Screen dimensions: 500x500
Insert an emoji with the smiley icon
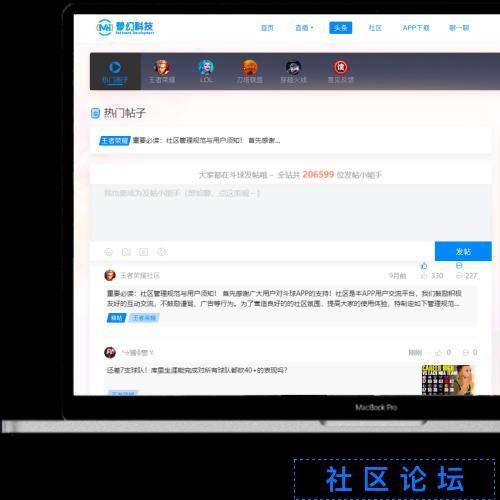(109, 252)
